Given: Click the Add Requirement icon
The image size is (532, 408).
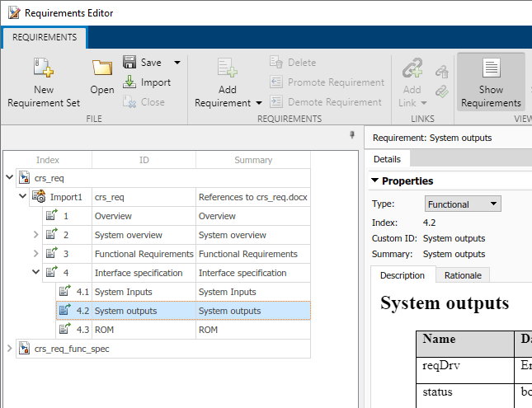Looking at the screenshot, I should click(228, 69).
